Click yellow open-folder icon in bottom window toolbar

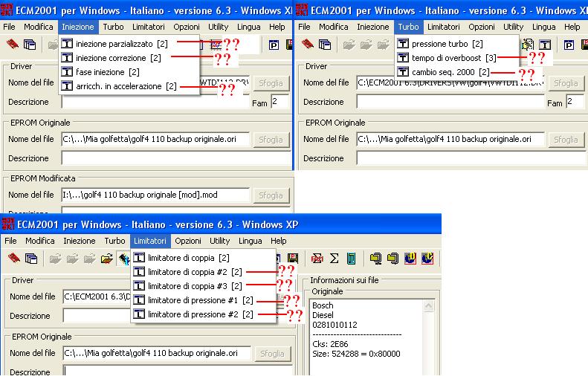pyautogui.click(x=107, y=259)
